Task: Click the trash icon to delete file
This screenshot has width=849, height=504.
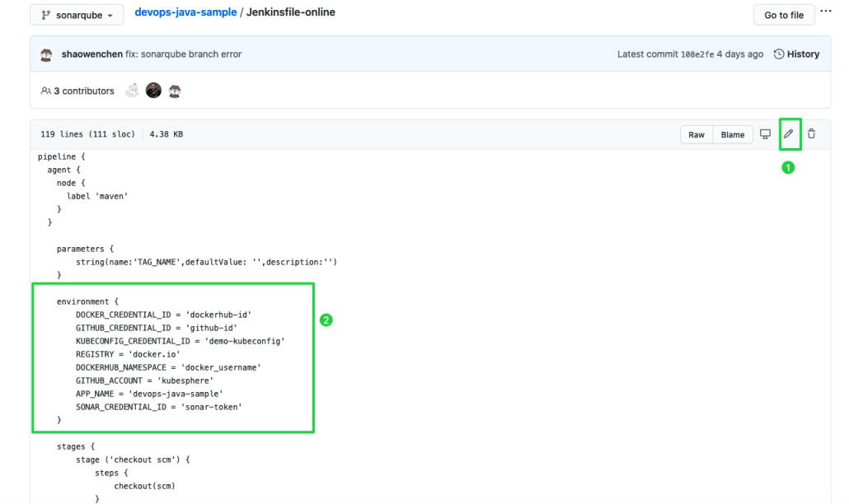Action: pyautogui.click(x=811, y=134)
